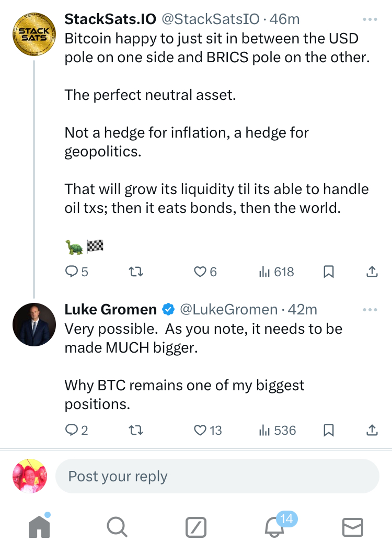The image size is (392, 553).
Task: Repost Luke Gromen's reply
Action: click(136, 430)
